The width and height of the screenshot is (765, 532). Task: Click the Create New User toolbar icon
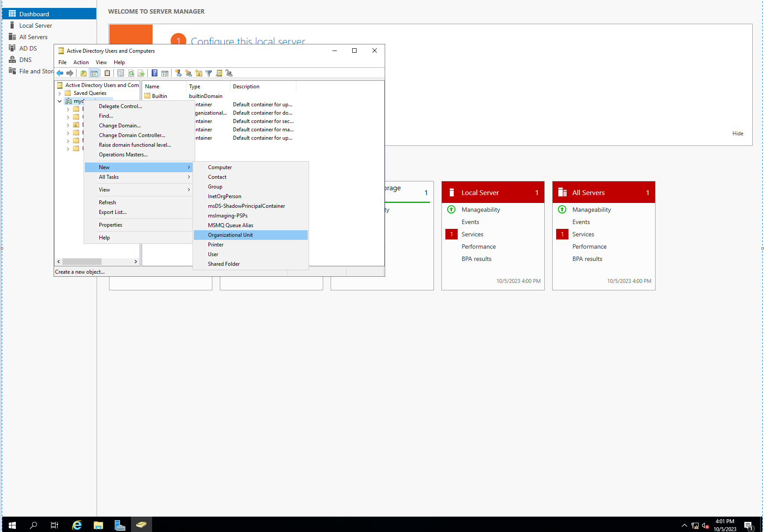pos(178,73)
